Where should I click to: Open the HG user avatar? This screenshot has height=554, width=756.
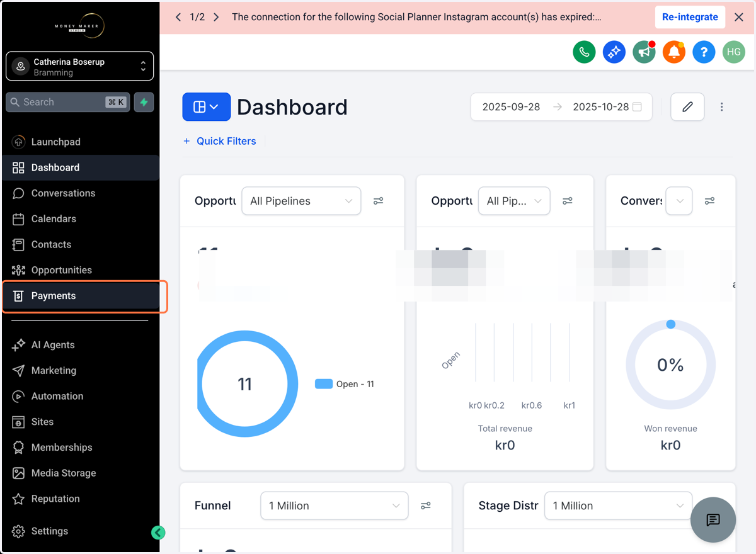pyautogui.click(x=733, y=52)
